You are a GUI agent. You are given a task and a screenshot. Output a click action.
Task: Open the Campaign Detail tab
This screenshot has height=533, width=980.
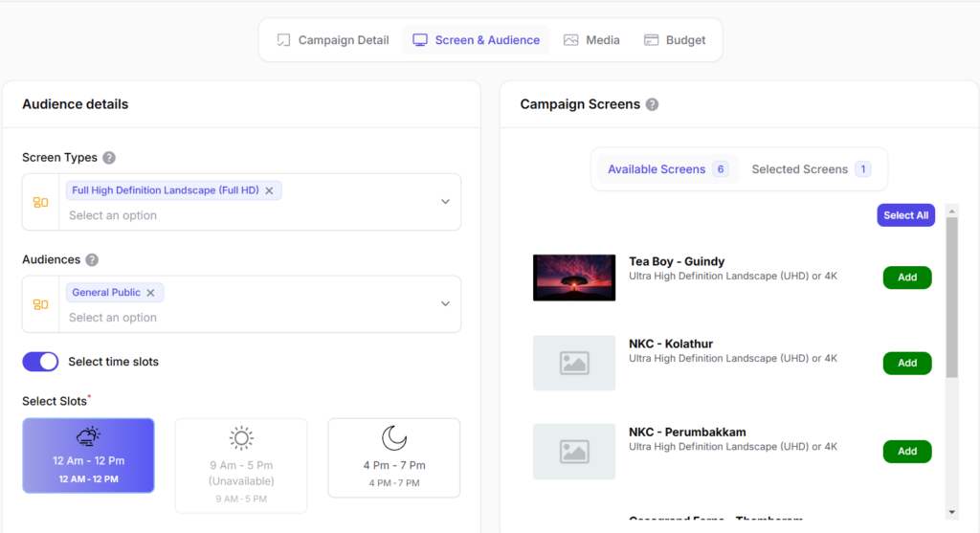(332, 40)
